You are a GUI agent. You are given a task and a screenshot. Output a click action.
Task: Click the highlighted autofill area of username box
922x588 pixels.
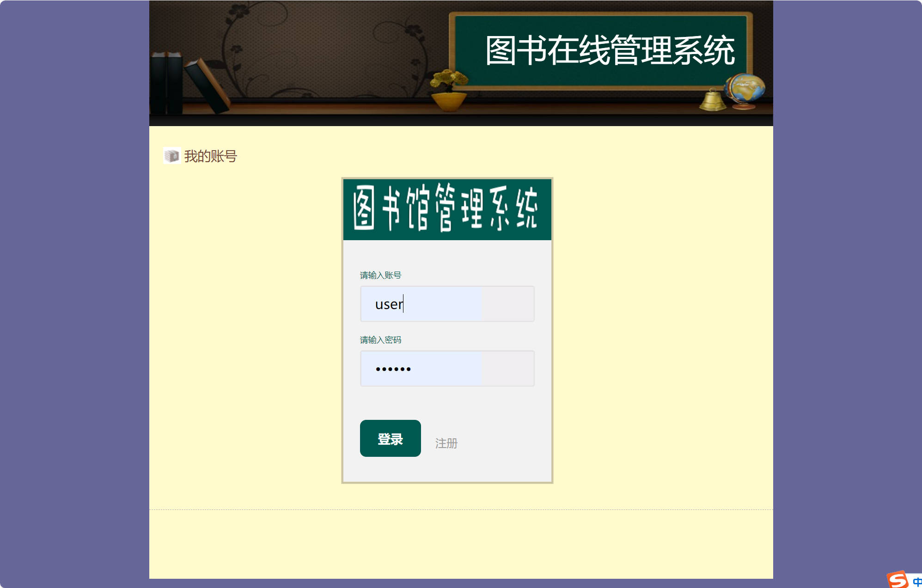pyautogui.click(x=421, y=303)
